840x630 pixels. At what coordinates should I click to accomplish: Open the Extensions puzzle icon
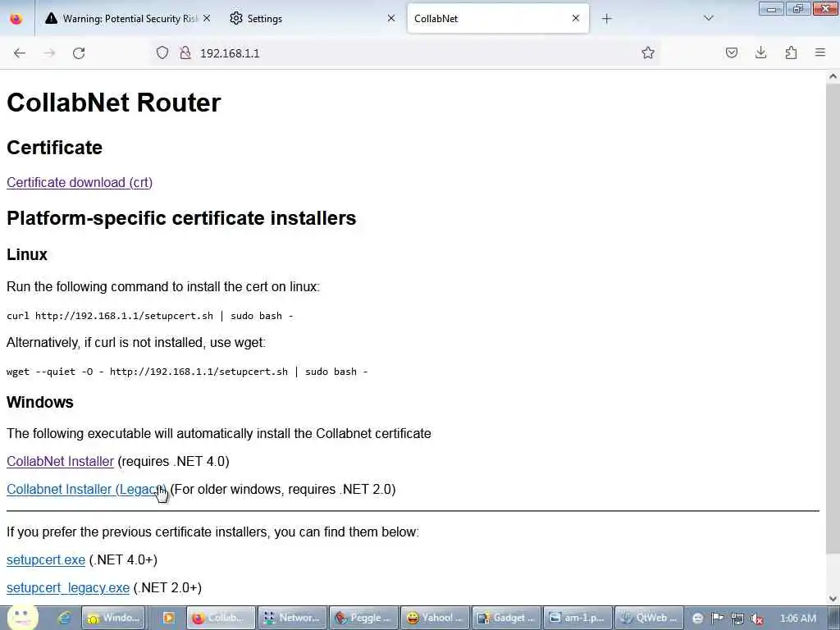[x=791, y=52]
